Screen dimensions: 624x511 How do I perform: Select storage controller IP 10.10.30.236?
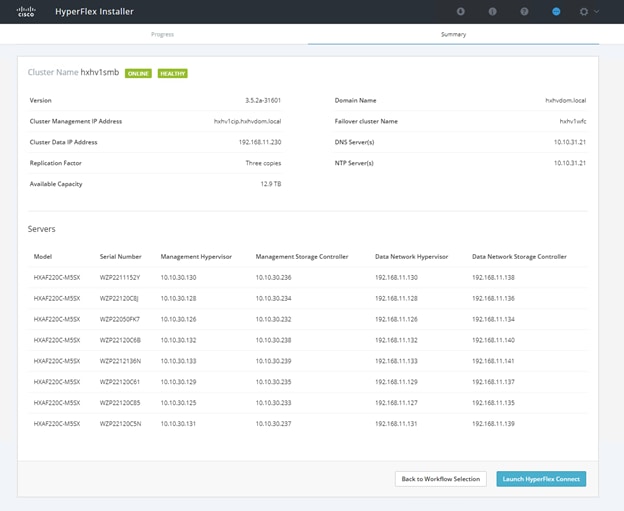[x=273, y=277]
